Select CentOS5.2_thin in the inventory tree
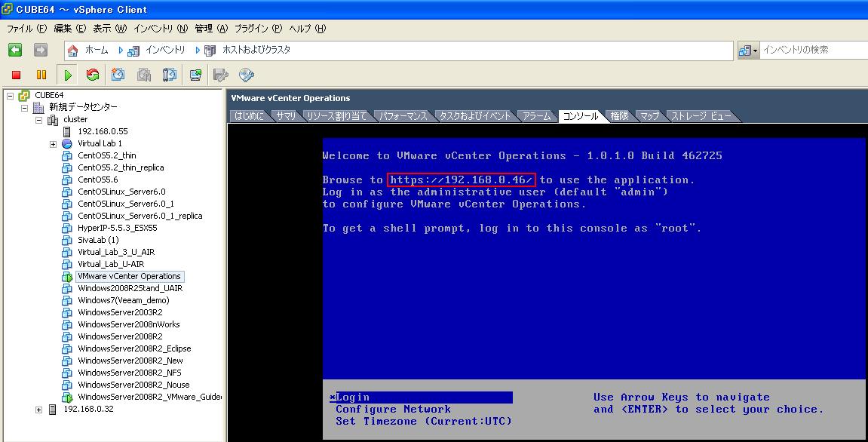The image size is (868, 442). (107, 155)
